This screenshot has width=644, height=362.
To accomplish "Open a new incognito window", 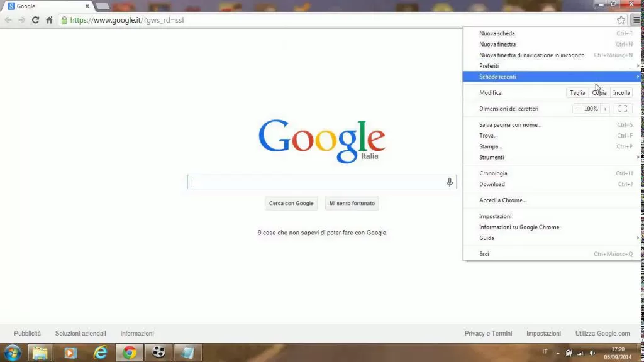I will (x=551, y=55).
